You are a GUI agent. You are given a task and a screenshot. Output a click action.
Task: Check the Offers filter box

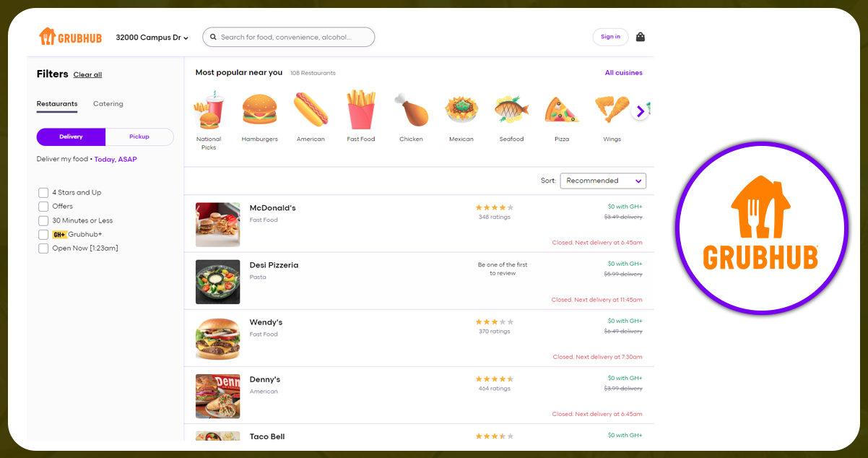coord(44,207)
